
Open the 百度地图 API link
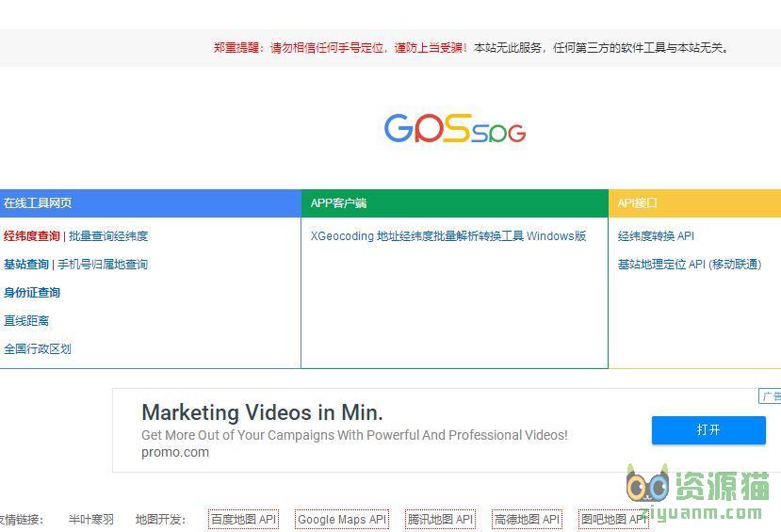(x=244, y=520)
